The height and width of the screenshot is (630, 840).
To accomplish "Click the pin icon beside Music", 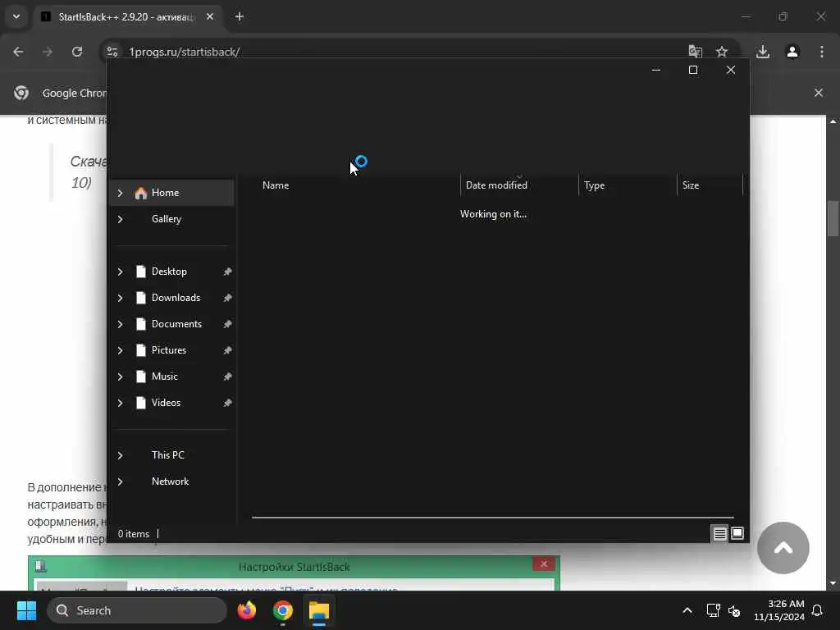I will [x=228, y=377].
